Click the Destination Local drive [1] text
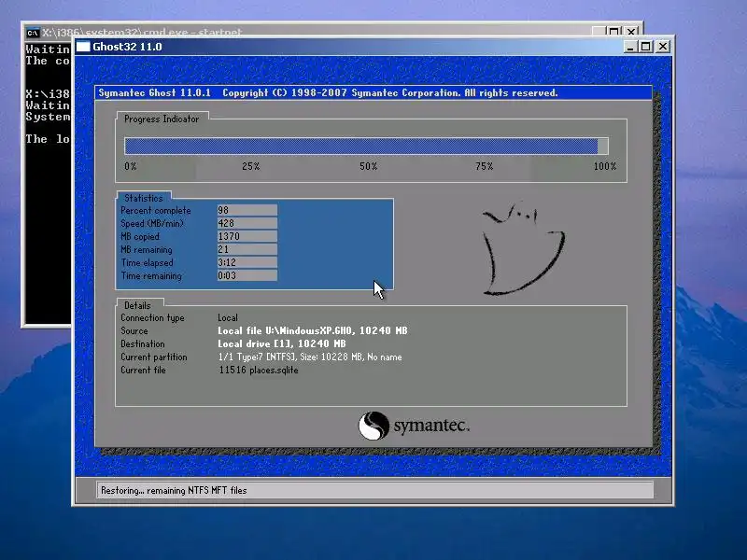Viewport: 747px width, 560px height. (282, 343)
